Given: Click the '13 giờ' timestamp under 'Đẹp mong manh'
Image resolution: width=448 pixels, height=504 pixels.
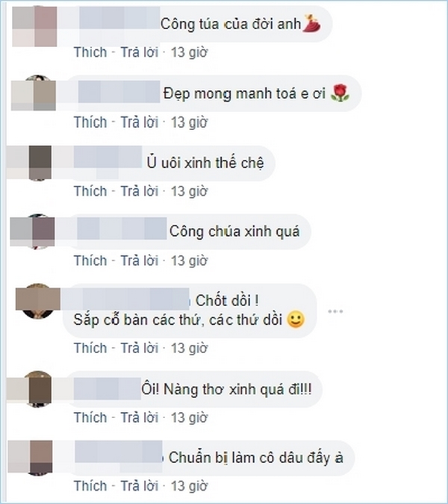Looking at the screenshot, I should (x=189, y=122).
